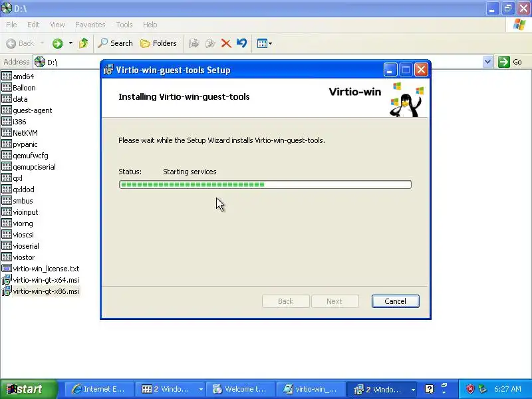Image resolution: width=532 pixels, height=399 pixels.
Task: Open the Views dropdown button
Action: click(264, 43)
